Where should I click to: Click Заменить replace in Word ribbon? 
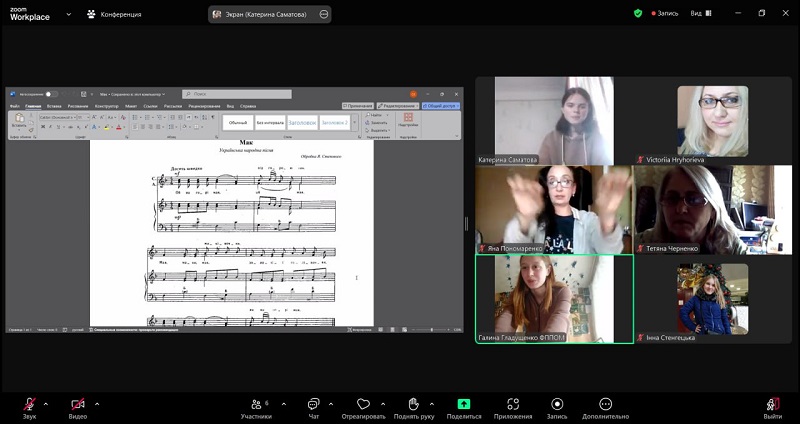(377, 122)
